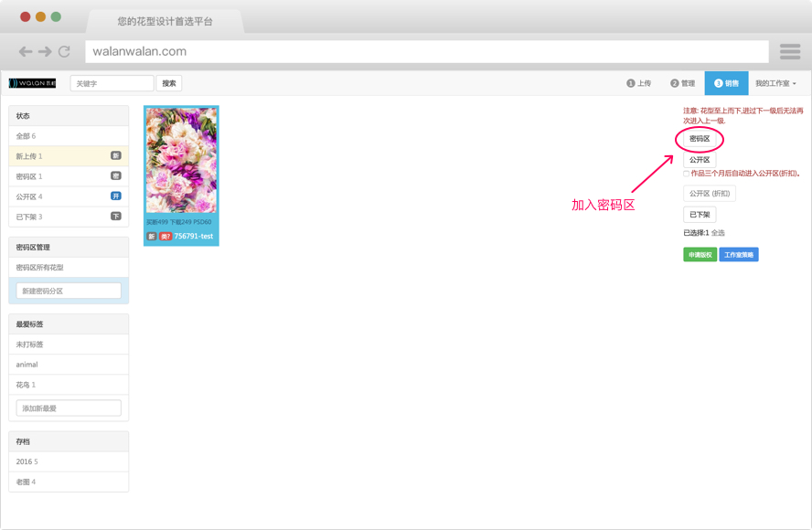This screenshot has width=812, height=530.
Task: Switch to the 管理 step tab
Action: tap(683, 83)
